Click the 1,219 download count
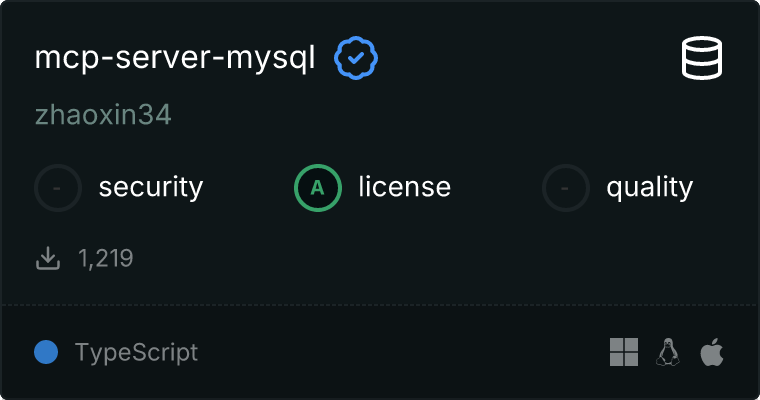 click(106, 259)
